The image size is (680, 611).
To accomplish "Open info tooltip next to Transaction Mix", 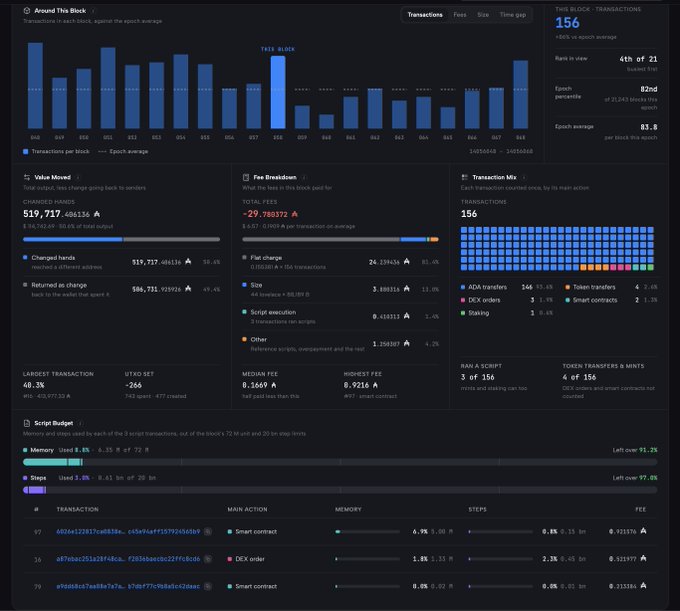I will pos(524,177).
